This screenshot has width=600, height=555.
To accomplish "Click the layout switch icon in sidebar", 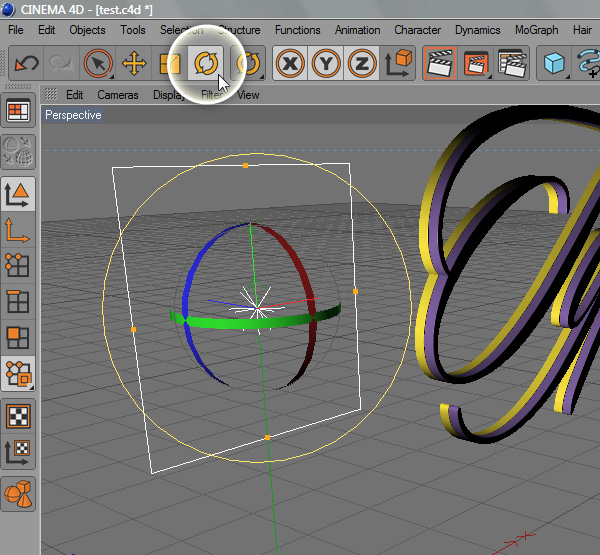I will click(x=18, y=112).
